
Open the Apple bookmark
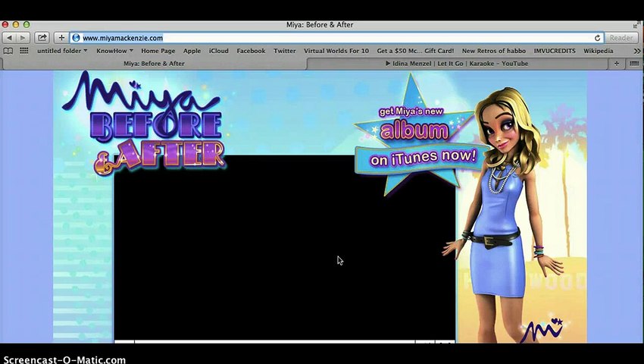tap(192, 51)
